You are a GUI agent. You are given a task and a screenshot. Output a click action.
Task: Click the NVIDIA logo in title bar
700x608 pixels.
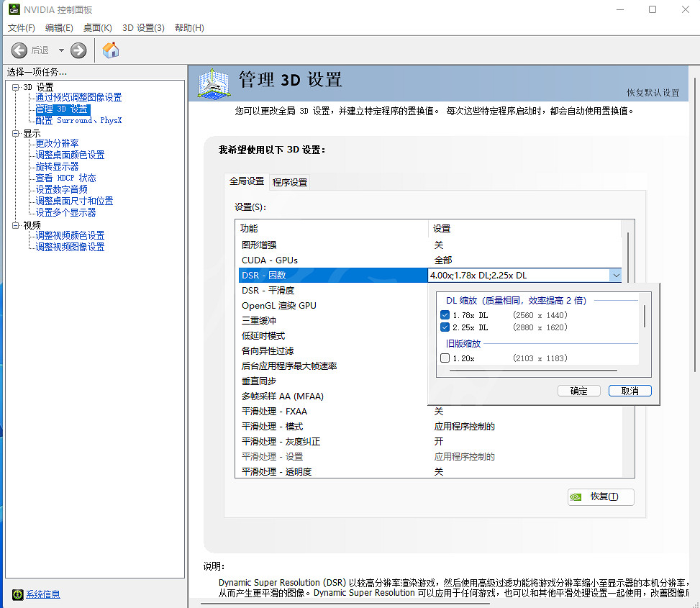(x=14, y=10)
